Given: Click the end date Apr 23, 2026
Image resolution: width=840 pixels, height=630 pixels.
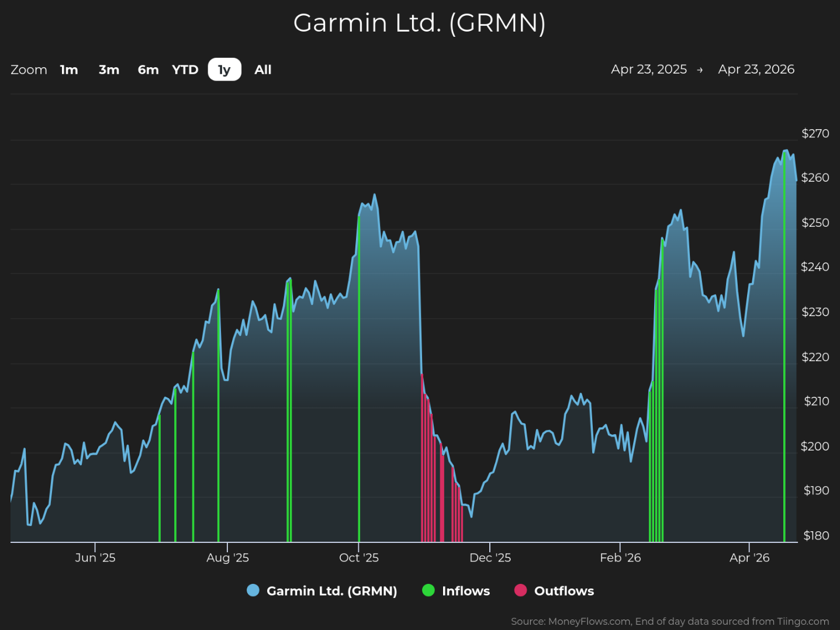Looking at the screenshot, I should point(756,70).
